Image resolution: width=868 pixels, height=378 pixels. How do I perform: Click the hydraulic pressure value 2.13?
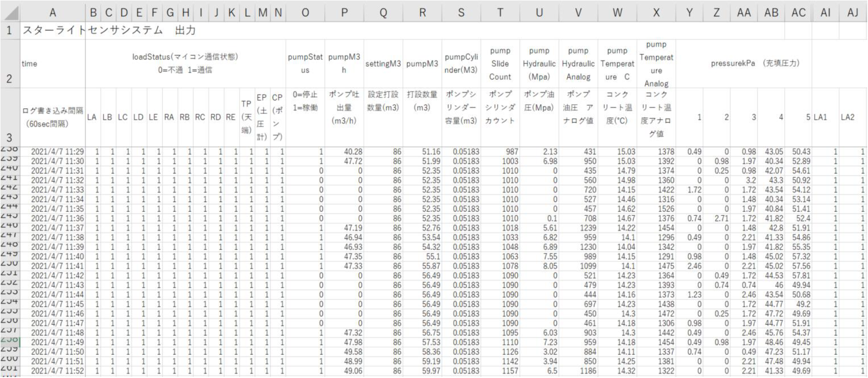point(539,152)
